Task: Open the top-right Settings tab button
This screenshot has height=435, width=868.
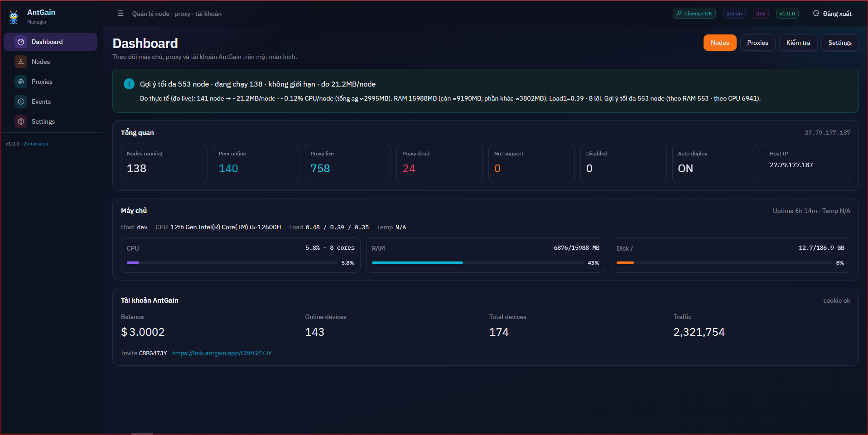Action: click(840, 43)
